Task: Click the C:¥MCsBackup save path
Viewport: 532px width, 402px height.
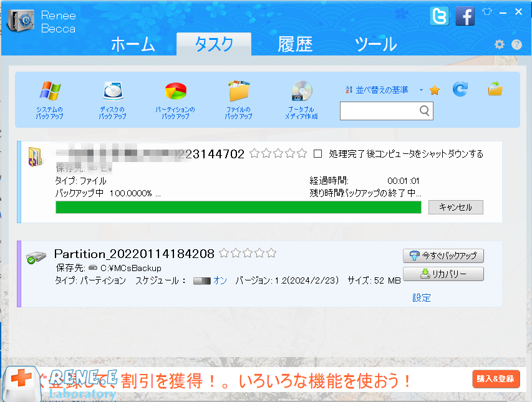Action: click(130, 268)
